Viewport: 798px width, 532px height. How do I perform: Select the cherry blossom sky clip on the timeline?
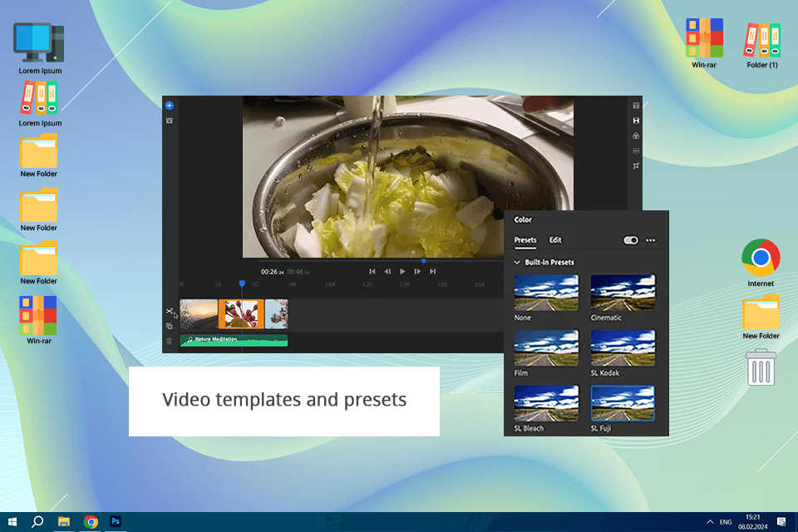pos(276,314)
